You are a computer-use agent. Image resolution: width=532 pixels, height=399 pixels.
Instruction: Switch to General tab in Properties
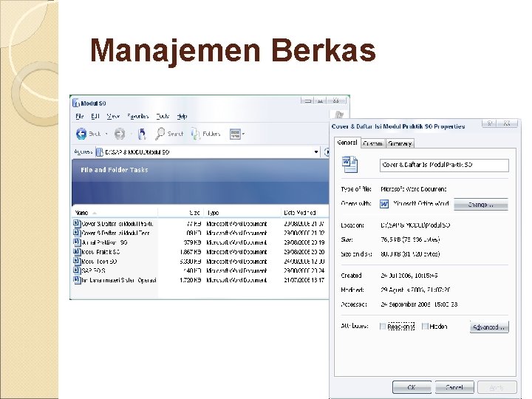coord(347,143)
